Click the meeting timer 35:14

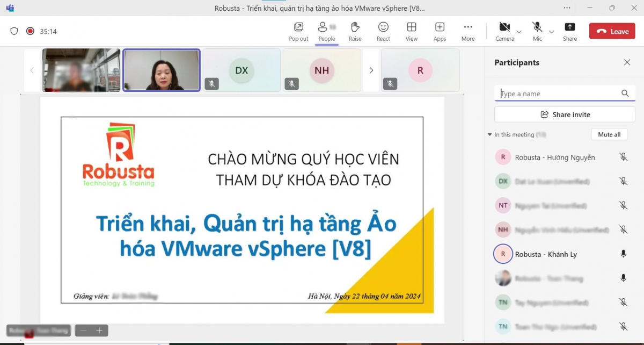pos(48,32)
